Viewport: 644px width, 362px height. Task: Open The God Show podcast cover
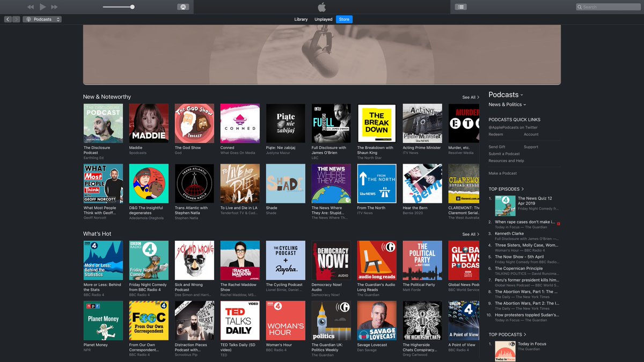[194, 123]
